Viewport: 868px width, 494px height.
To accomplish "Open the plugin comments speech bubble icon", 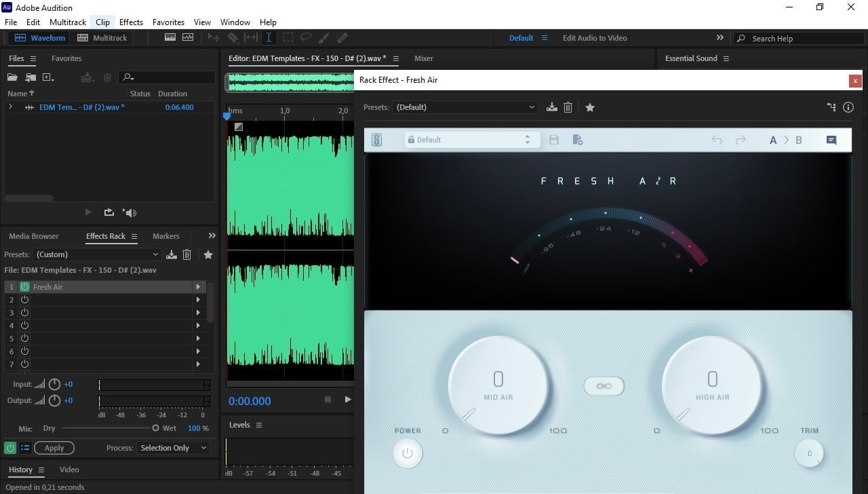I will (831, 140).
